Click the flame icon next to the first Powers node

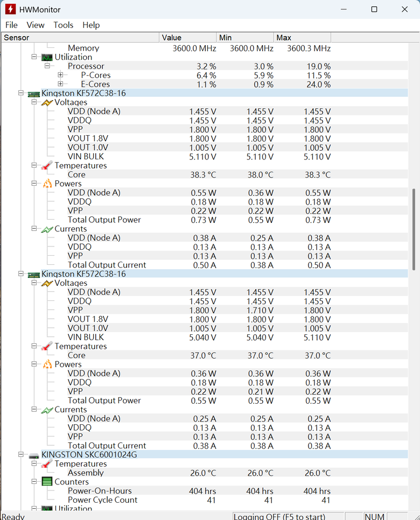point(47,184)
